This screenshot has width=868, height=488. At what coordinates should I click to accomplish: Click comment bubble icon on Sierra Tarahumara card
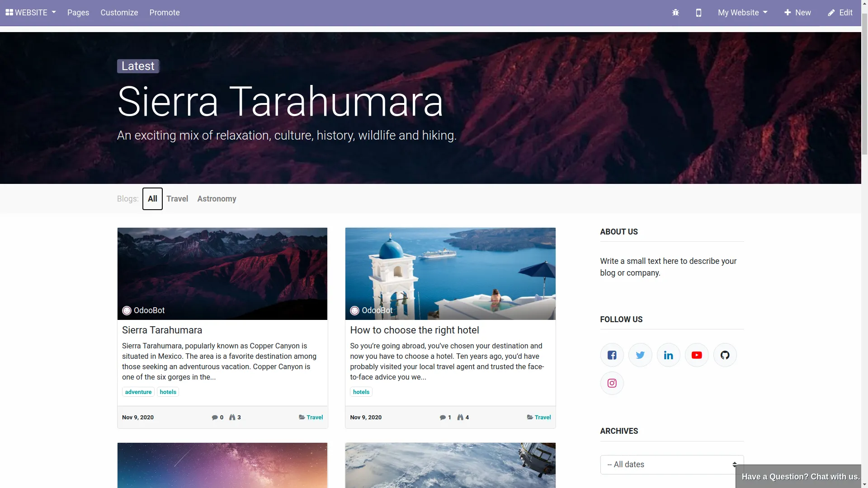point(215,418)
